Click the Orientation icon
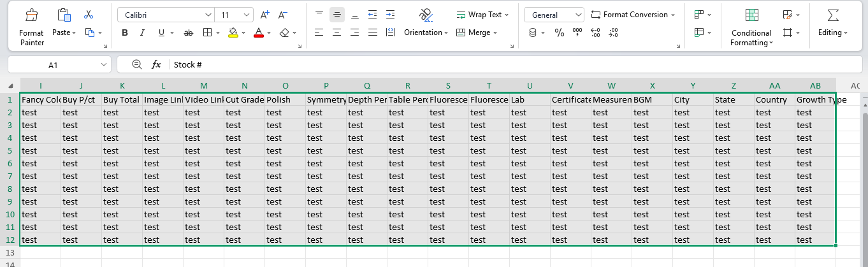Image resolution: width=868 pixels, height=267 pixels. tap(426, 15)
